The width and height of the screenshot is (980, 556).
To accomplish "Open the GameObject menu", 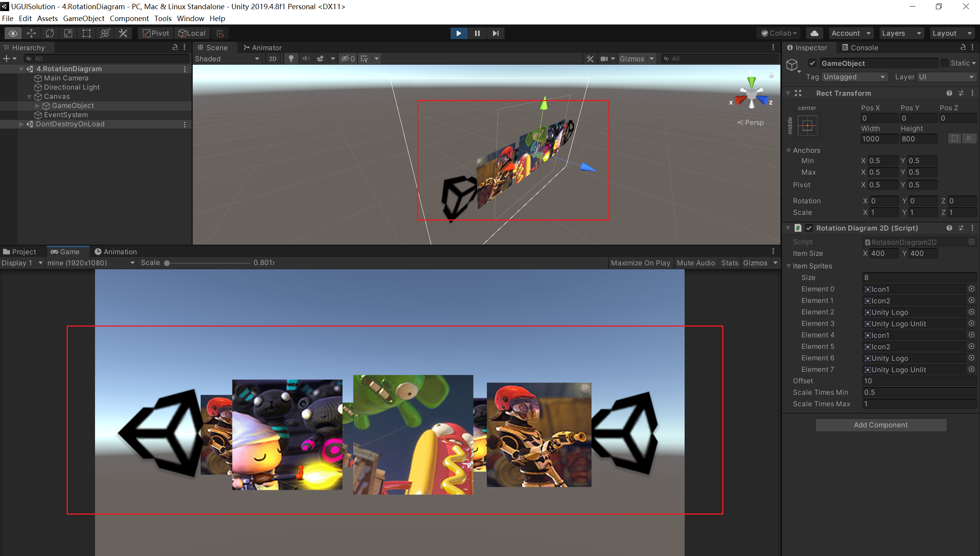I will pyautogui.click(x=84, y=18).
